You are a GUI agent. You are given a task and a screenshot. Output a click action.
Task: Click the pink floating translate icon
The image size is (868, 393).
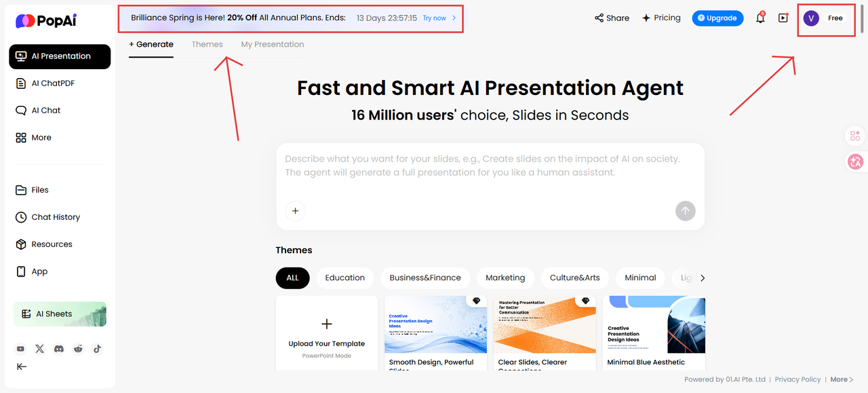[x=855, y=162]
